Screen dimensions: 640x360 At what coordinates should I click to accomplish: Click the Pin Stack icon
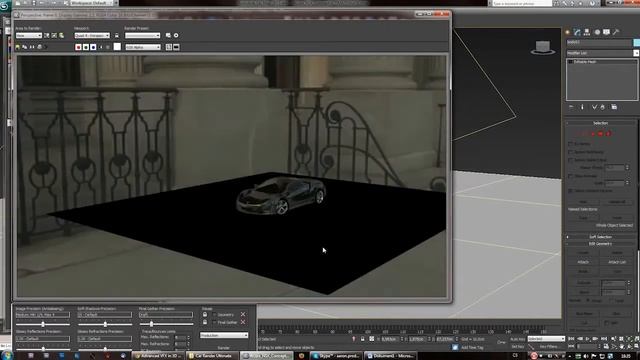(571, 107)
